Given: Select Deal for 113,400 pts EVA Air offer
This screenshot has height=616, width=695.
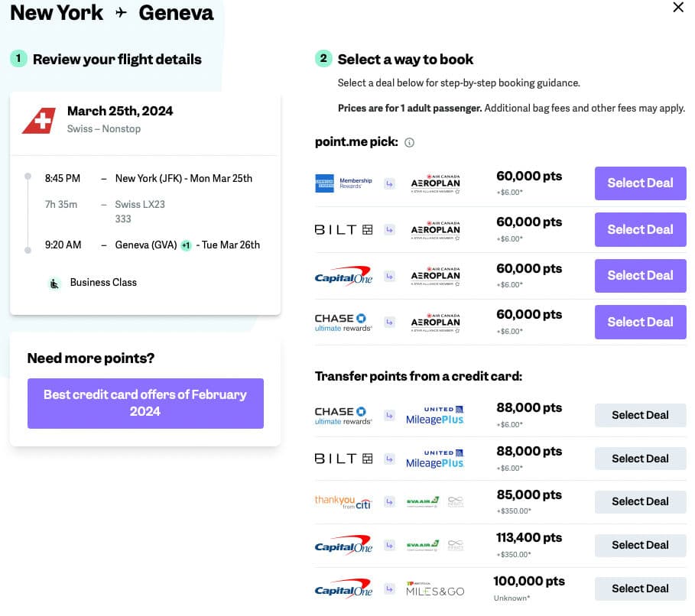Looking at the screenshot, I should click(x=640, y=545).
